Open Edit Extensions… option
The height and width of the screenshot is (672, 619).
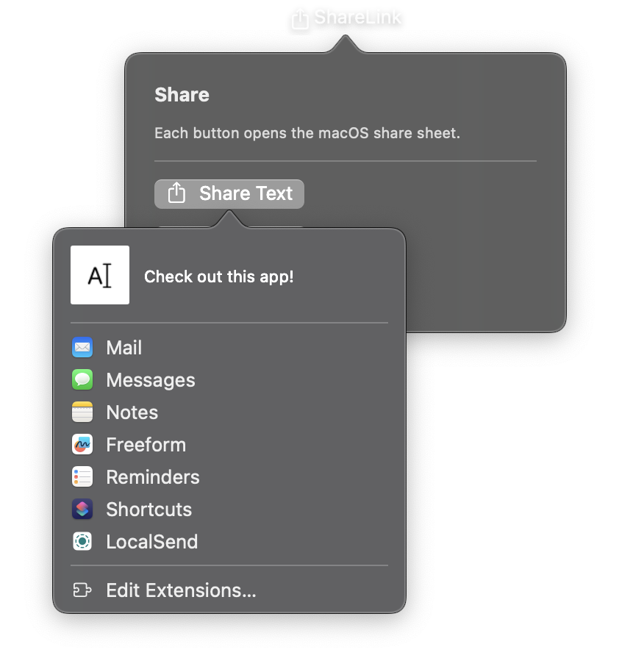(x=229, y=590)
